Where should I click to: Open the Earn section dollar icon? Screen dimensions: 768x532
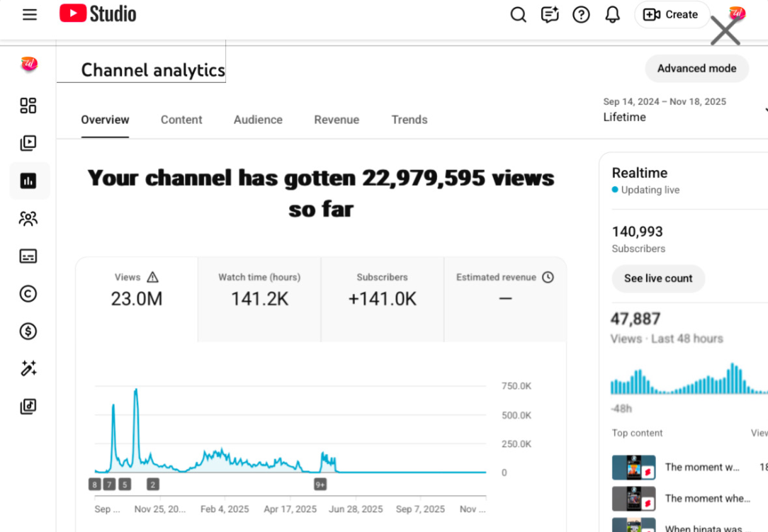[x=28, y=331]
